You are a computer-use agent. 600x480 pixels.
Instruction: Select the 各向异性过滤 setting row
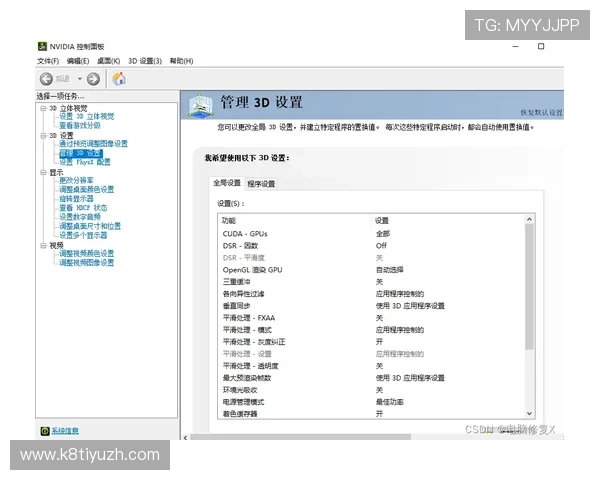click(x=371, y=294)
